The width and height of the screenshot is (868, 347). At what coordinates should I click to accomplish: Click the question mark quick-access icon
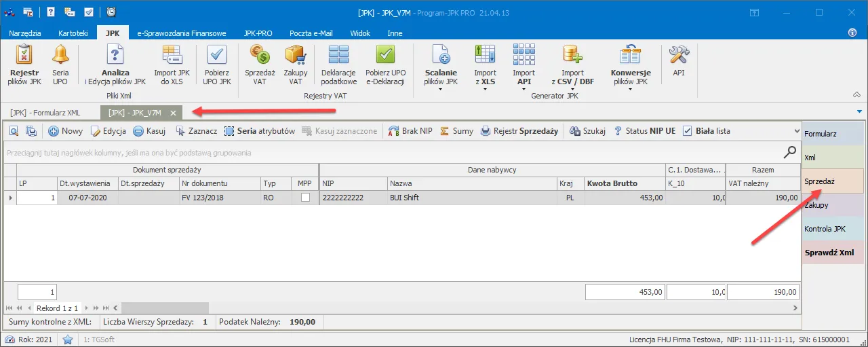50,12
